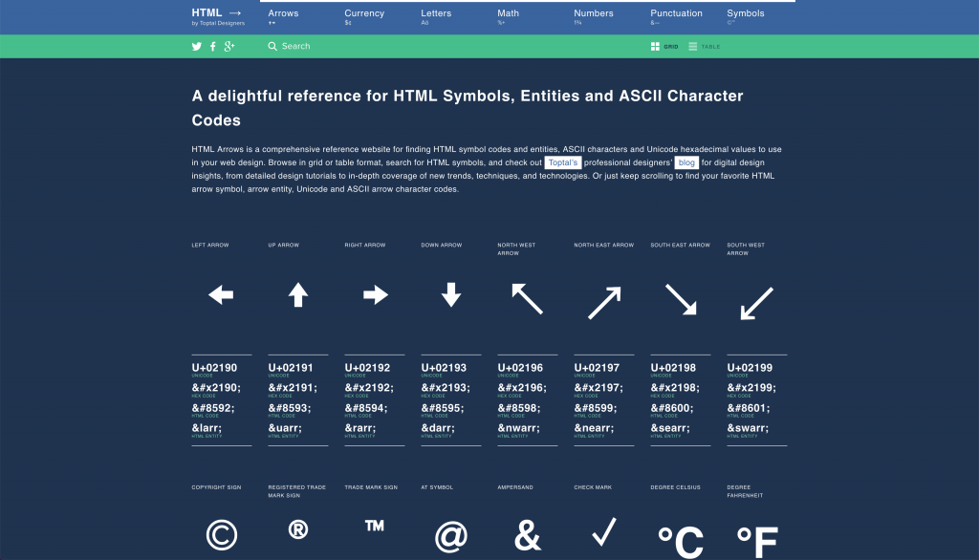Click the &#8598; HTML code
979x560 pixels.
pos(519,408)
